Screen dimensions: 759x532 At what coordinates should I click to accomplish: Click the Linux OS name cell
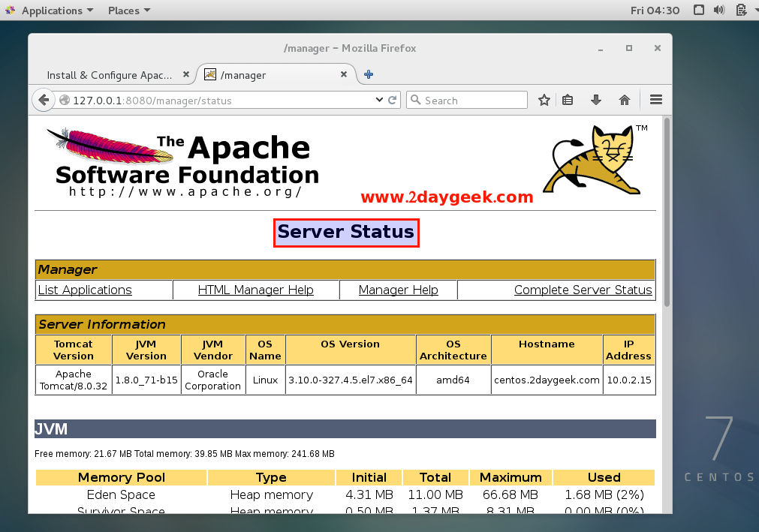(x=265, y=380)
